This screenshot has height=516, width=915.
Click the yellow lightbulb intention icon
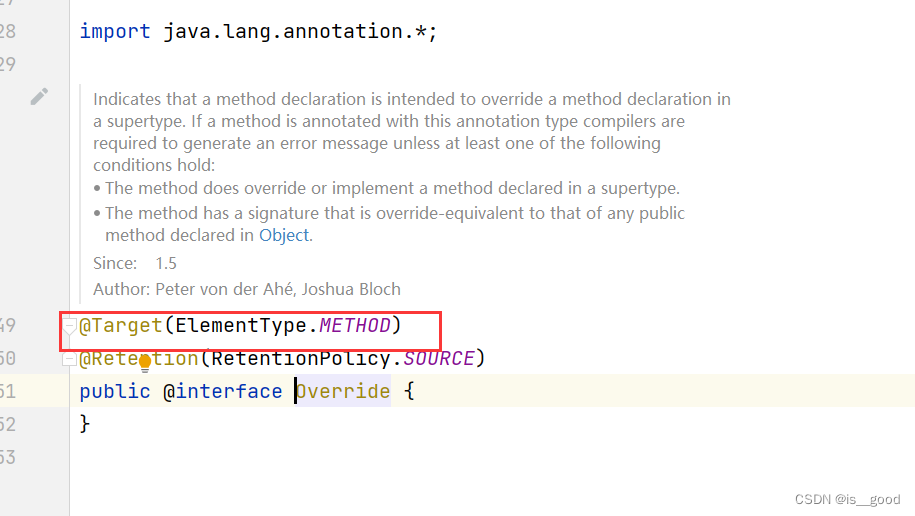(145, 364)
